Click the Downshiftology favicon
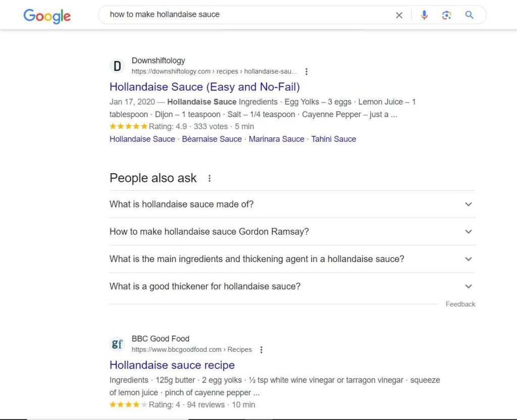Image resolution: width=517 pixels, height=420 pixels. click(x=117, y=66)
